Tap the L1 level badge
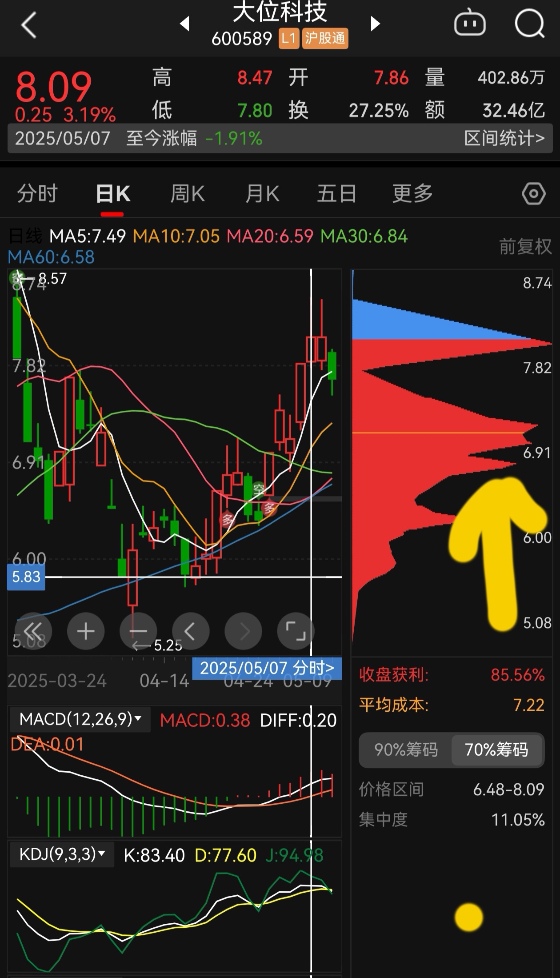Viewport: 560px width, 978px height. click(289, 38)
